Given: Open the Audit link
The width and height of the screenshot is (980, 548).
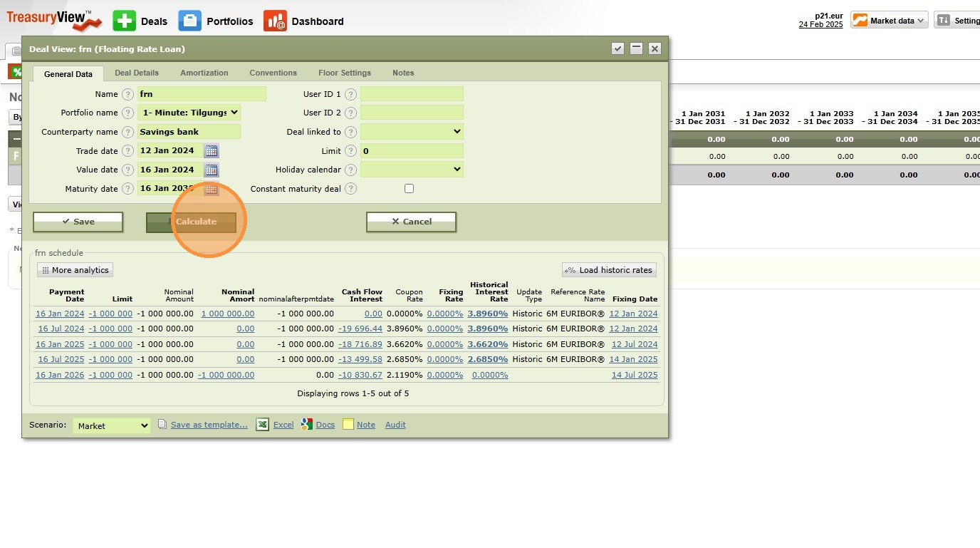Looking at the screenshot, I should click(395, 425).
